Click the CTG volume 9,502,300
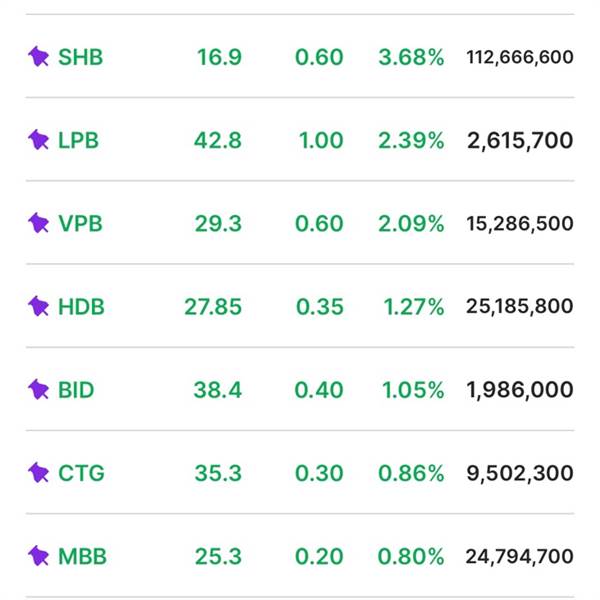The width and height of the screenshot is (600, 600). (520, 472)
